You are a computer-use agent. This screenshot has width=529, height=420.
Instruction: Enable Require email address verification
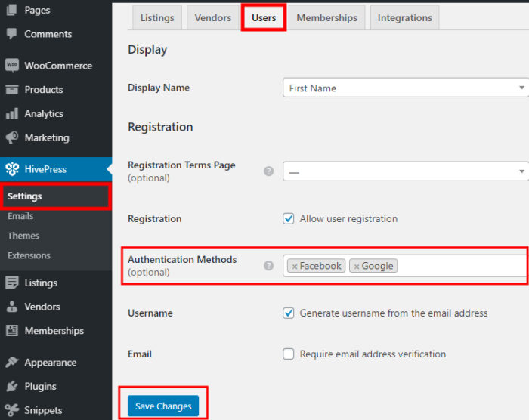pos(289,354)
